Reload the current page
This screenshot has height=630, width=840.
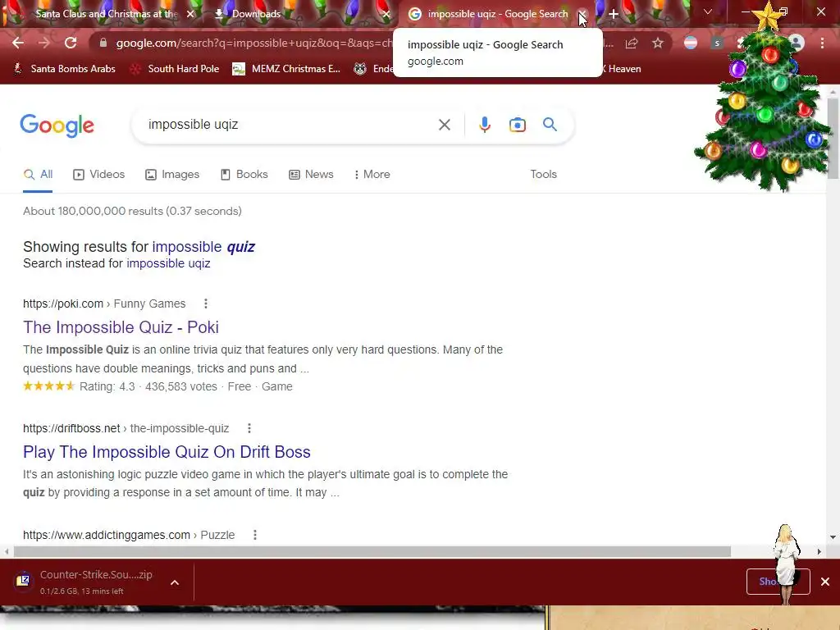tap(71, 43)
